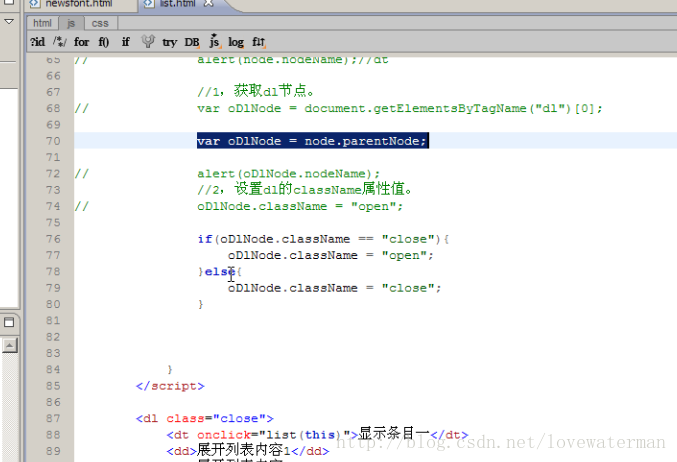
Task: Click line number 85 in the gutter
Action: 53,386
